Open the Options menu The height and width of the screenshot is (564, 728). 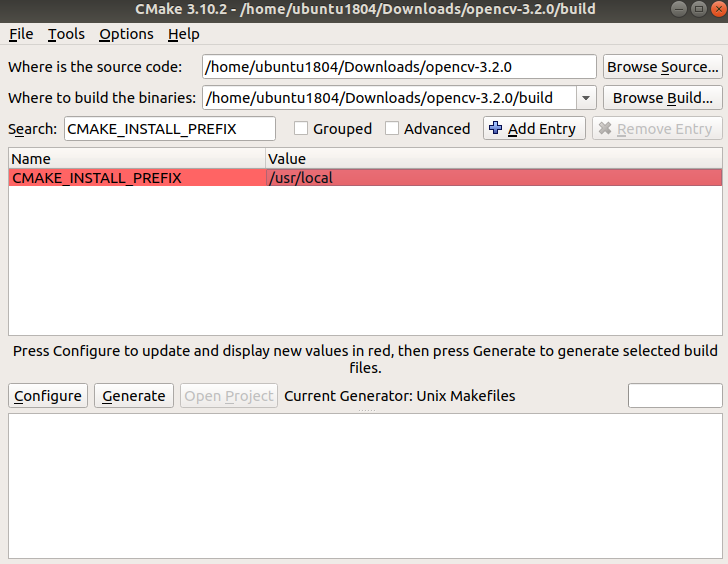click(x=126, y=34)
